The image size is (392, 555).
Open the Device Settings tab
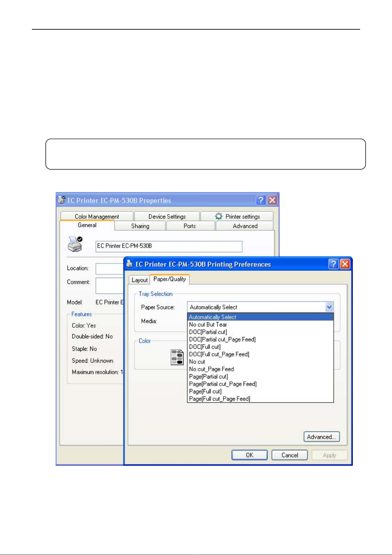point(167,216)
